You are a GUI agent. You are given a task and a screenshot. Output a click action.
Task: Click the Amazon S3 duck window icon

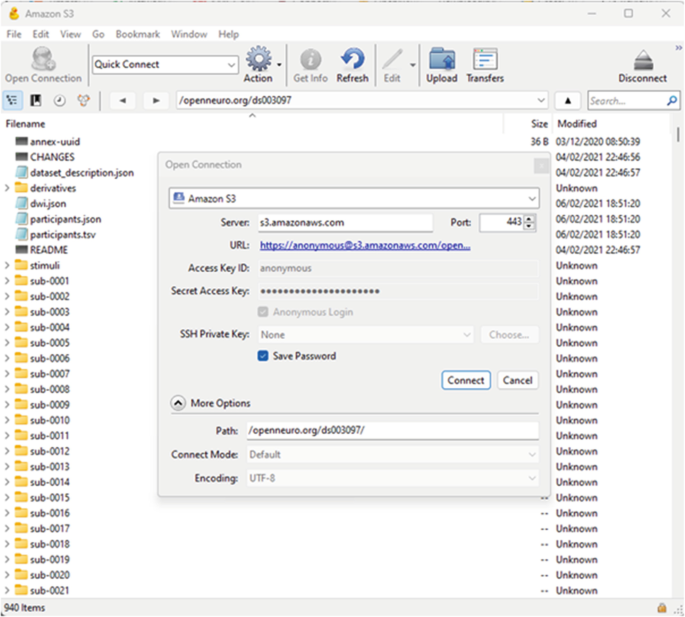[x=14, y=14]
